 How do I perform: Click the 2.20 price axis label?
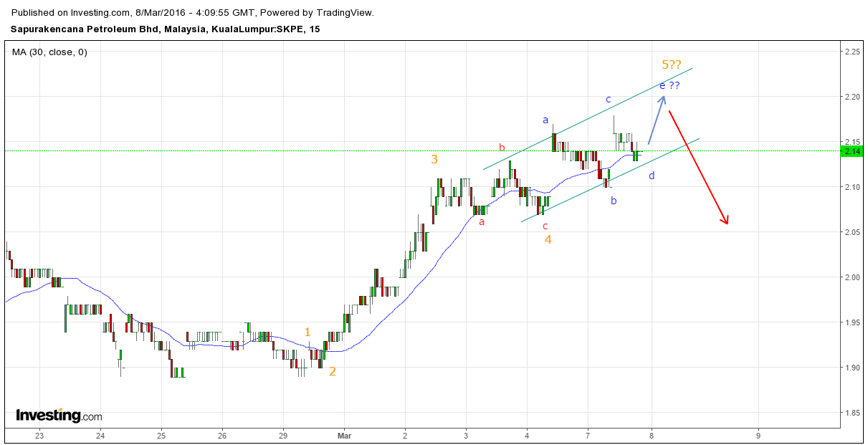[852, 97]
